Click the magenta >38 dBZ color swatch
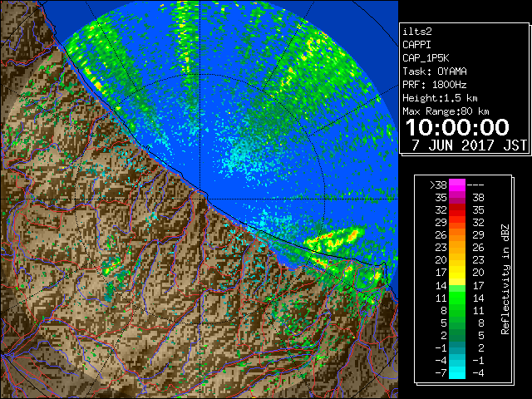Viewport: 532px width, 399px height. click(457, 185)
